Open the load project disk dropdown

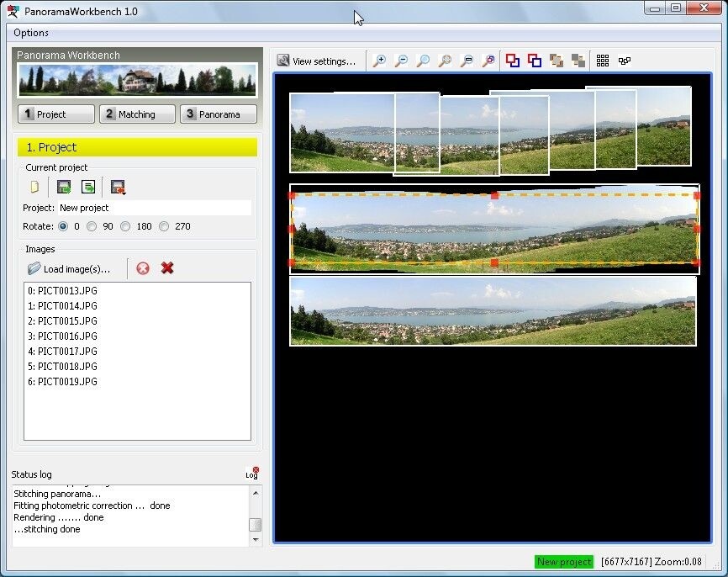[x=118, y=188]
